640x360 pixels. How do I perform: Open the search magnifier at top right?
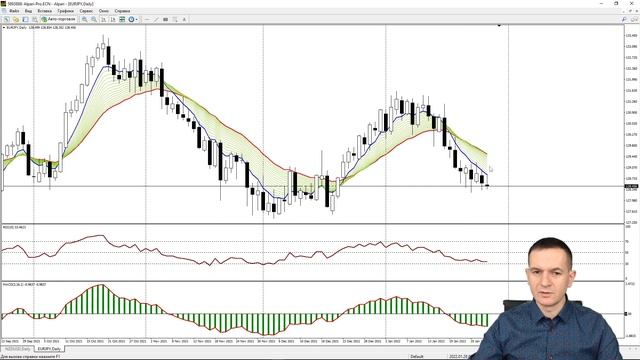click(x=624, y=19)
